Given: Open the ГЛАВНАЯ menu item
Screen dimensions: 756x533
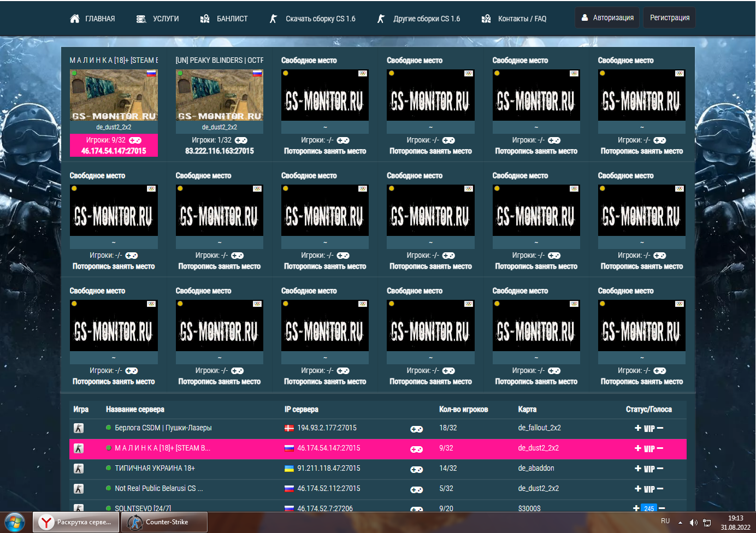Looking at the screenshot, I should 92,19.
